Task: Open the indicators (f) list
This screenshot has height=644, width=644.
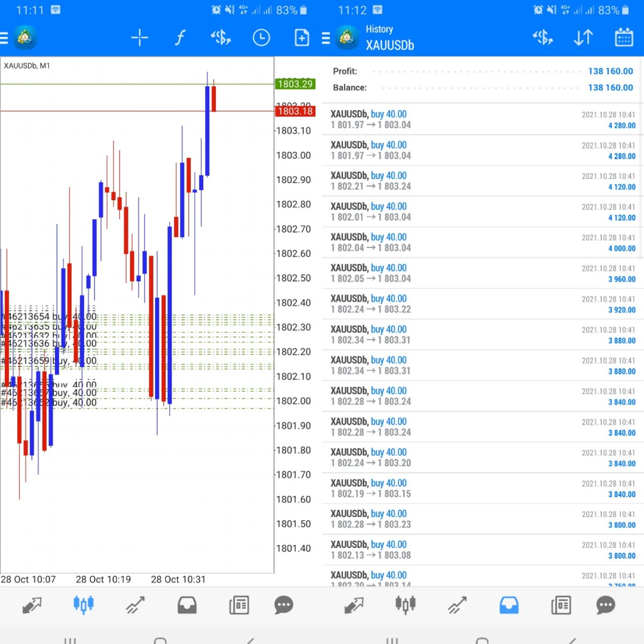Action: (180, 38)
